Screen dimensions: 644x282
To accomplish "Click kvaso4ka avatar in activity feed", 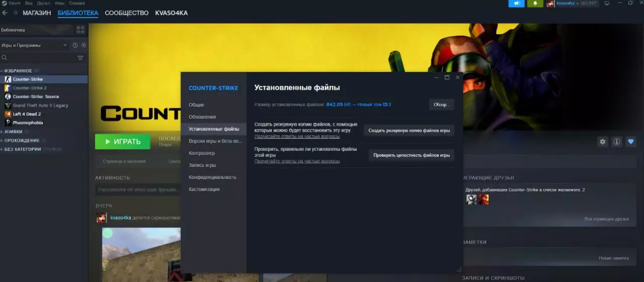I will [x=102, y=218].
